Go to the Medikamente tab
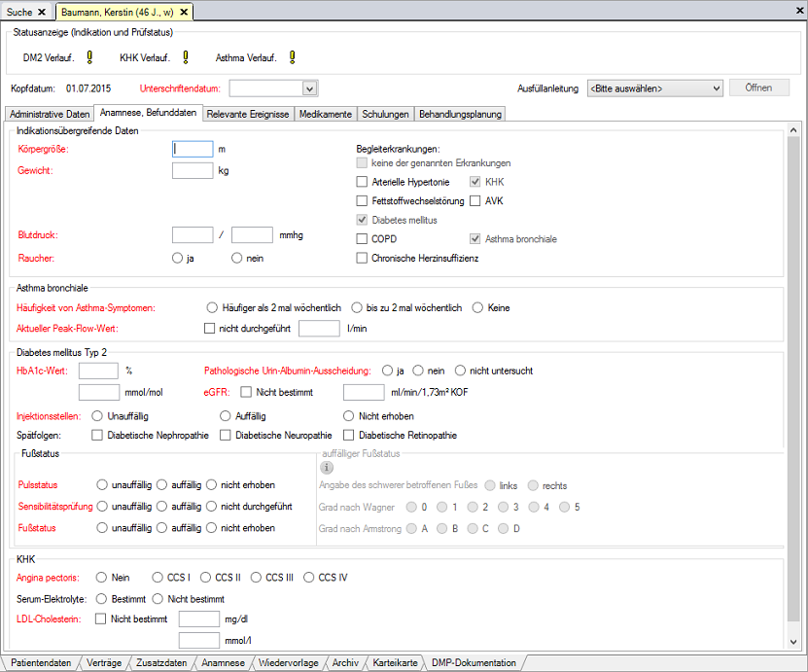This screenshot has width=808, height=672. (x=326, y=114)
